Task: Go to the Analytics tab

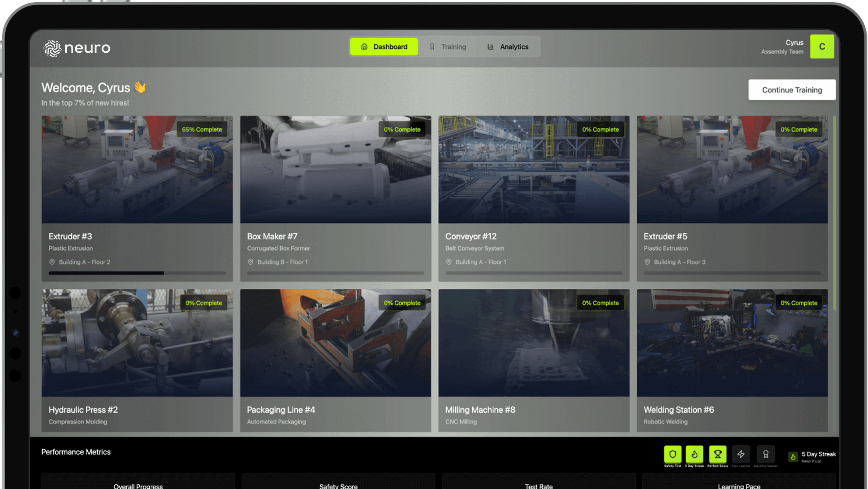Action: [508, 47]
